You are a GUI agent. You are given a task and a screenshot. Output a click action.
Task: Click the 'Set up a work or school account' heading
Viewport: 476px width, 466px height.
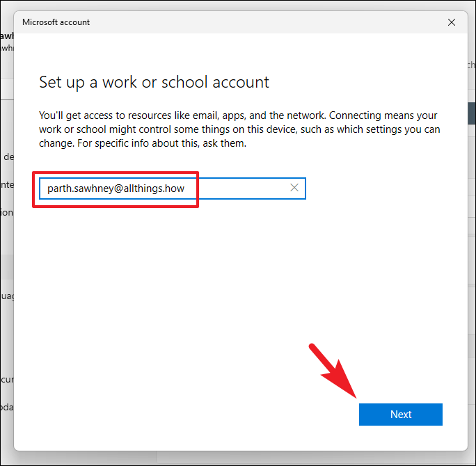point(154,82)
